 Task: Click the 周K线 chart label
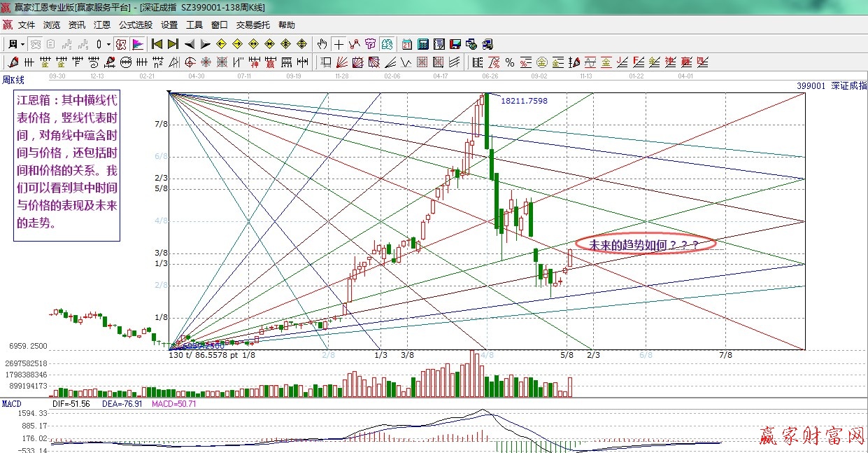(13, 80)
